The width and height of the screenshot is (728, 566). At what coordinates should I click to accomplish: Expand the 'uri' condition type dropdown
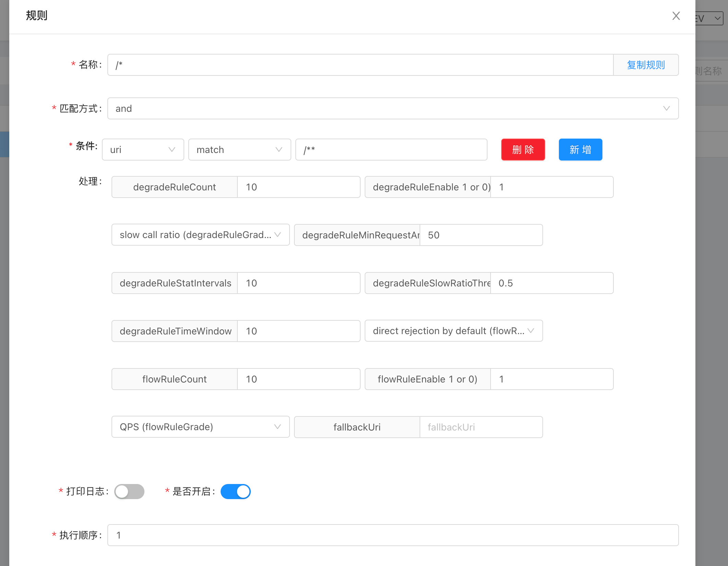coord(143,150)
